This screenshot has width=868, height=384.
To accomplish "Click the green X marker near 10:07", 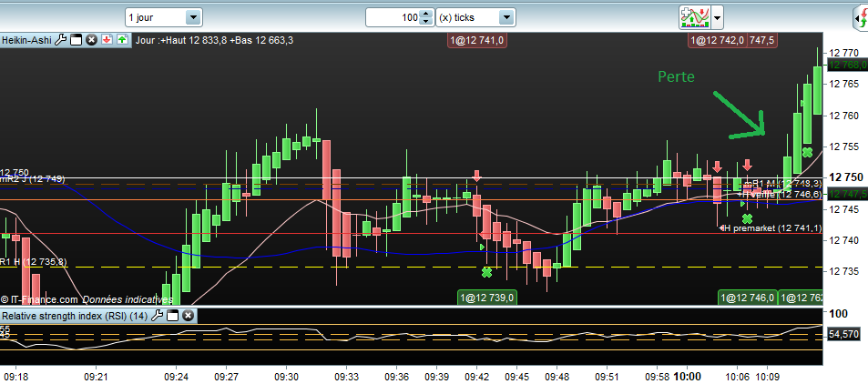I will [x=747, y=218].
